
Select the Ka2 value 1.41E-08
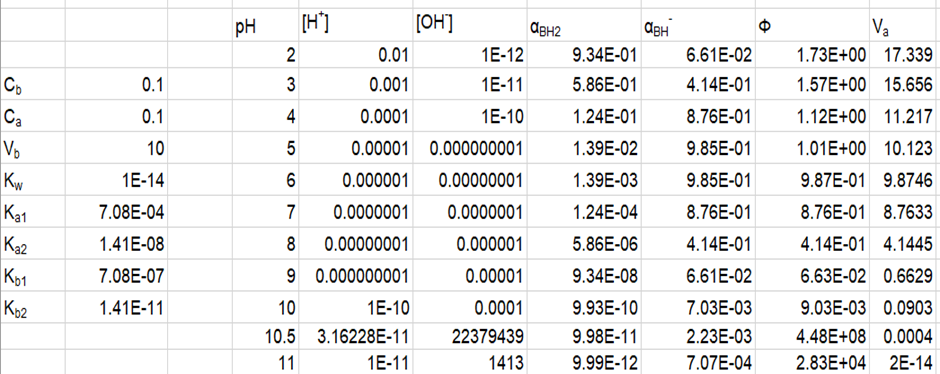[x=116, y=244]
